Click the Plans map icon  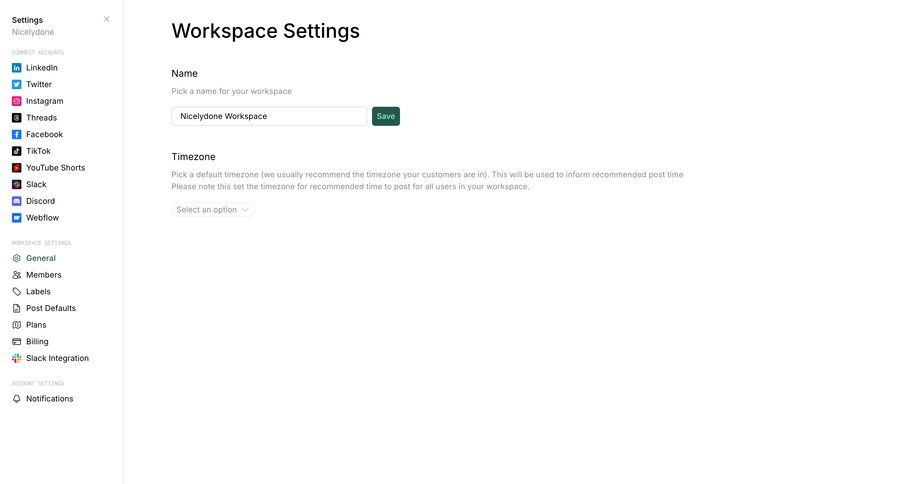coord(17,325)
